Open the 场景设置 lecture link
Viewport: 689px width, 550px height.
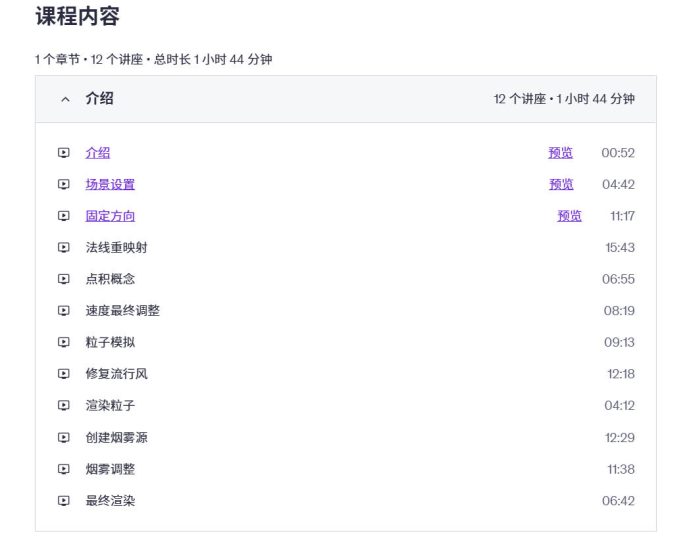click(110, 185)
